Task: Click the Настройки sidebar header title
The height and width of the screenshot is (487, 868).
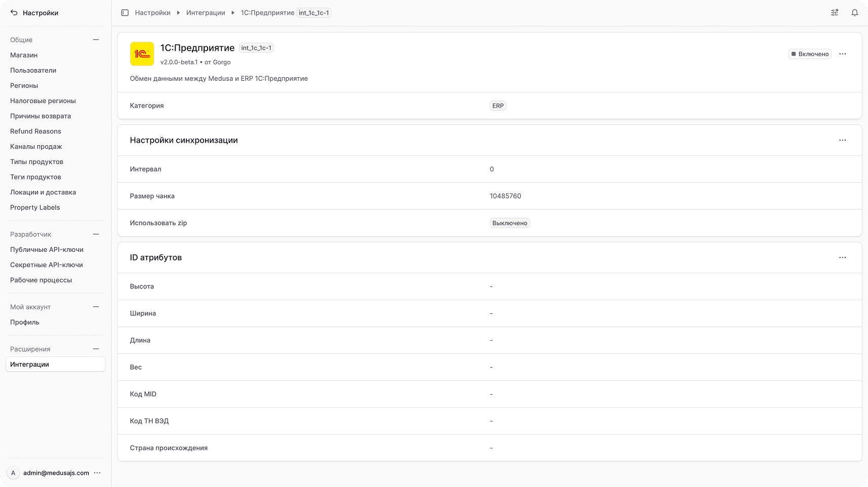Action: (x=41, y=13)
